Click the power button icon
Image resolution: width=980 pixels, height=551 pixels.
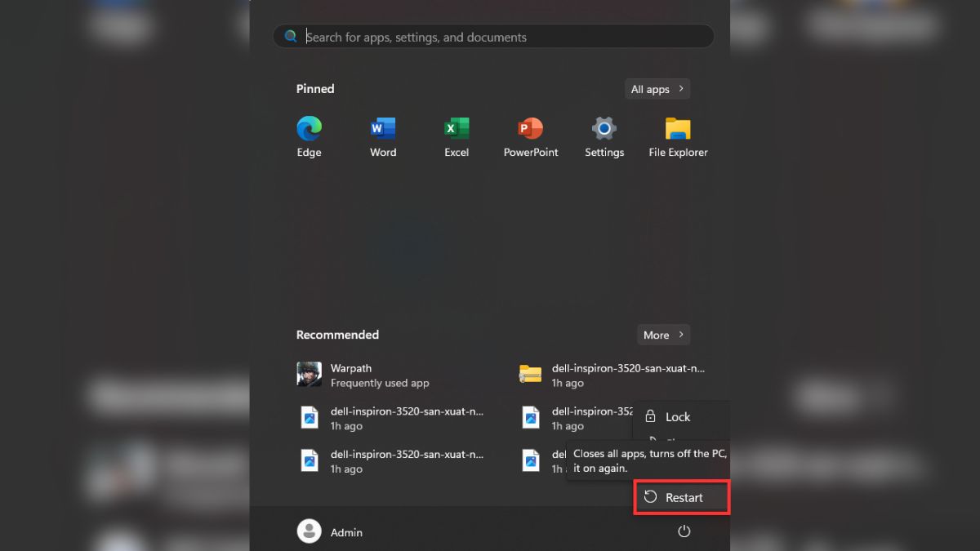tap(684, 531)
